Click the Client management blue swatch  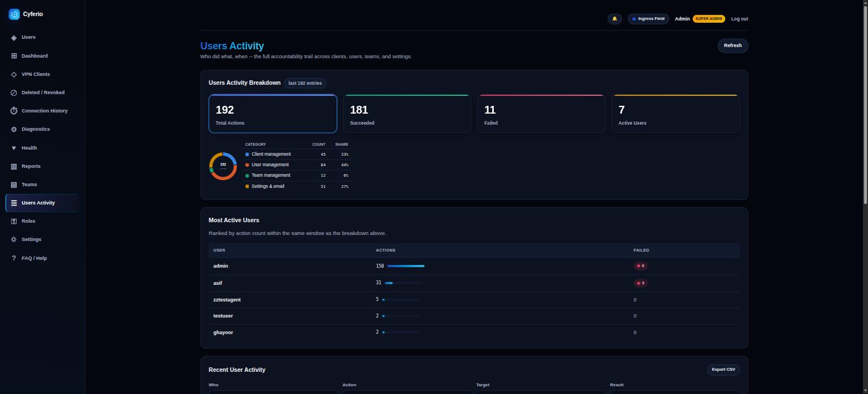[x=247, y=154]
